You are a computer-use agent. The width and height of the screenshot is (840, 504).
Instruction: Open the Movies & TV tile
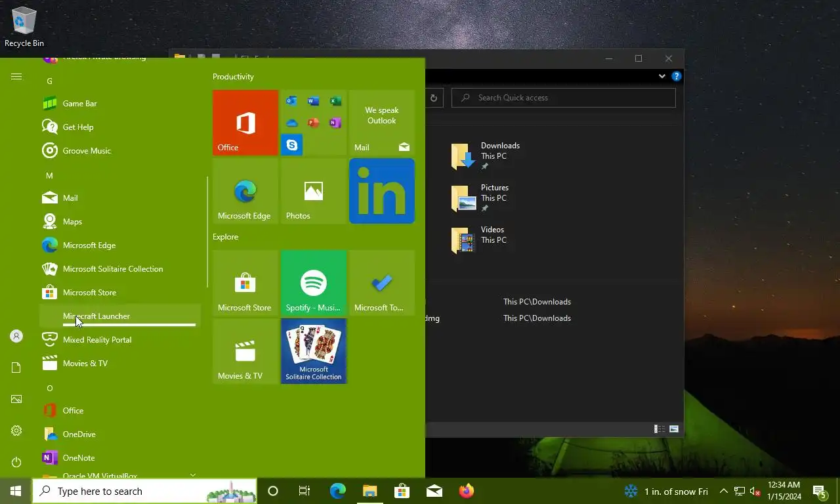coord(245,351)
